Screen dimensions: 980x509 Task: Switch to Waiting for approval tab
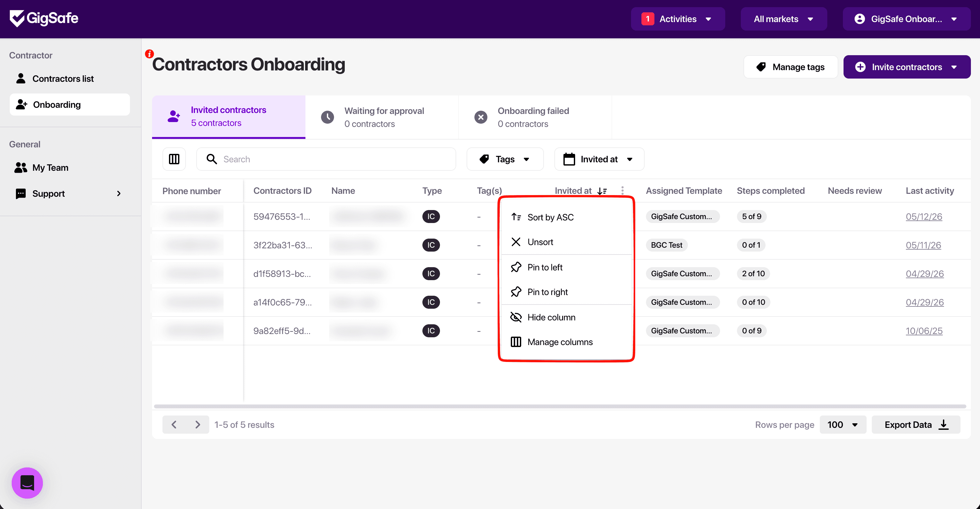pos(382,117)
